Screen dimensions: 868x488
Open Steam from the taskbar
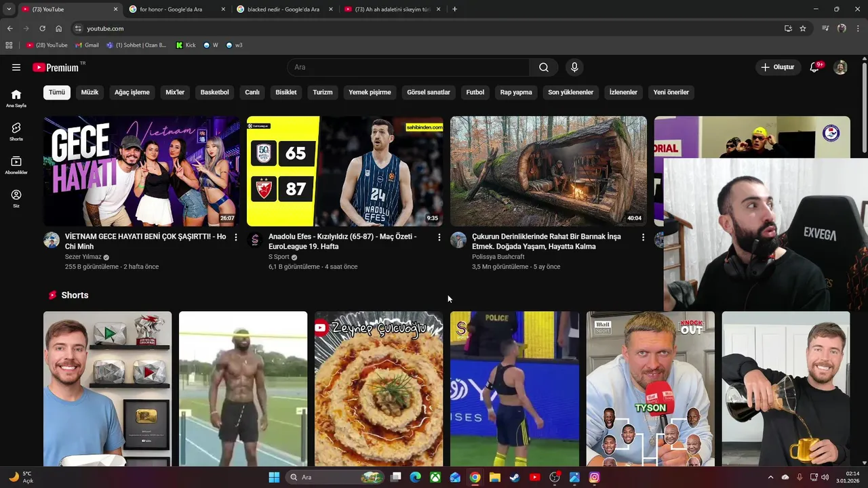[x=515, y=477]
